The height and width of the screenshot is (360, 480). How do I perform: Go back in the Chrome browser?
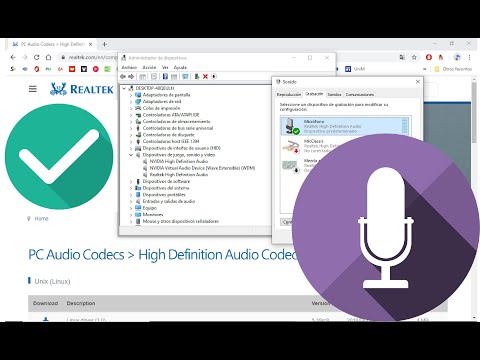[13, 57]
